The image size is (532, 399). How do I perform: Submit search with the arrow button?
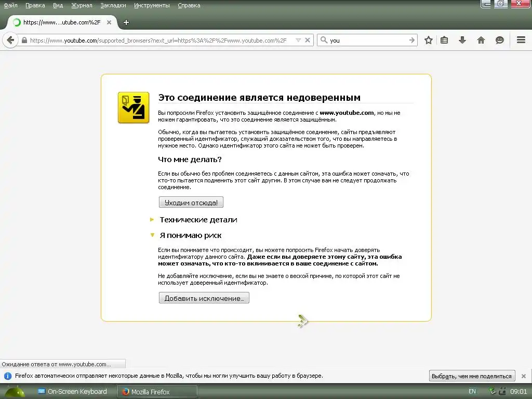[x=412, y=41]
